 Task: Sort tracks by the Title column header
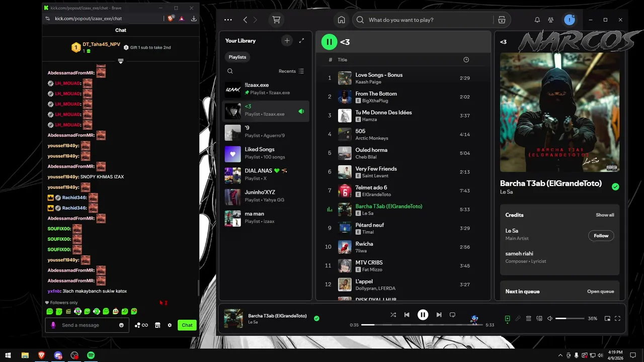pyautogui.click(x=342, y=59)
